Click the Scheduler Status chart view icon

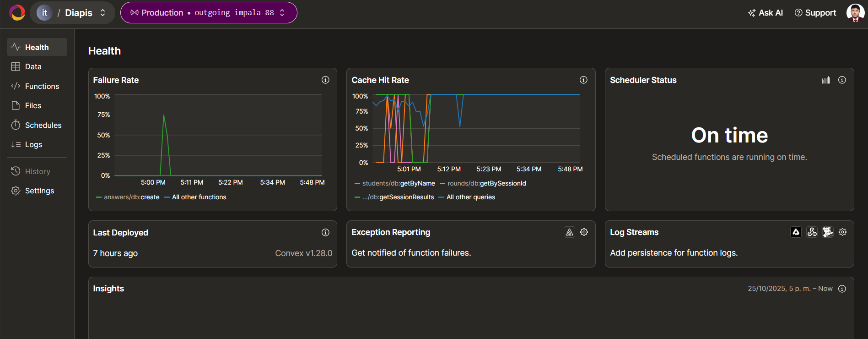click(x=826, y=80)
